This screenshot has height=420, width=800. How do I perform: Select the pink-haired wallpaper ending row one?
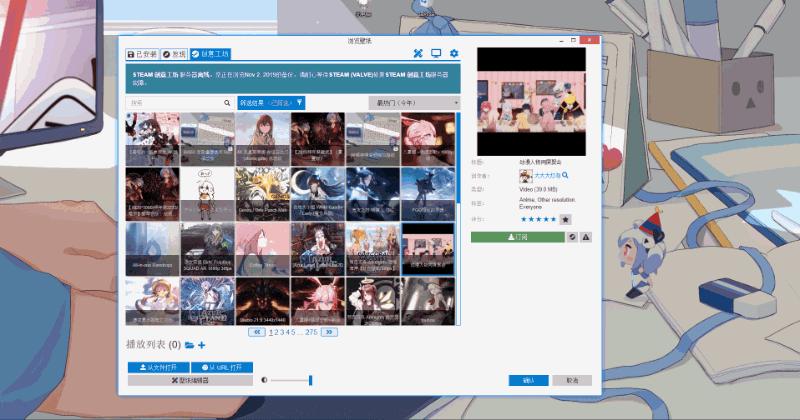[428, 139]
